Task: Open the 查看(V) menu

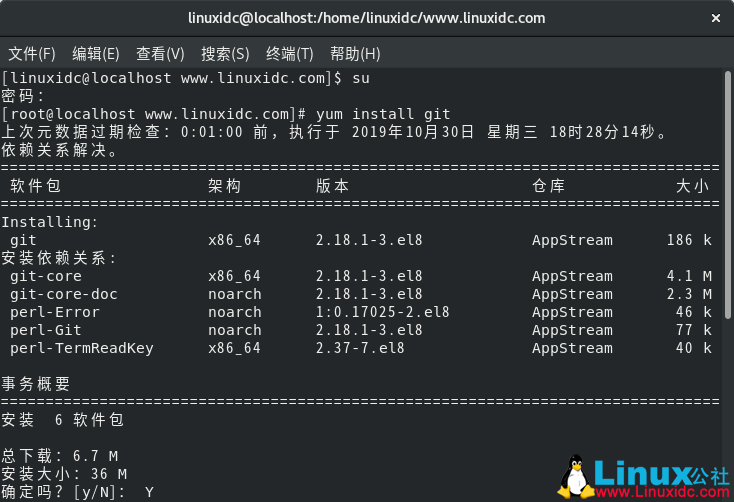Action: point(160,53)
